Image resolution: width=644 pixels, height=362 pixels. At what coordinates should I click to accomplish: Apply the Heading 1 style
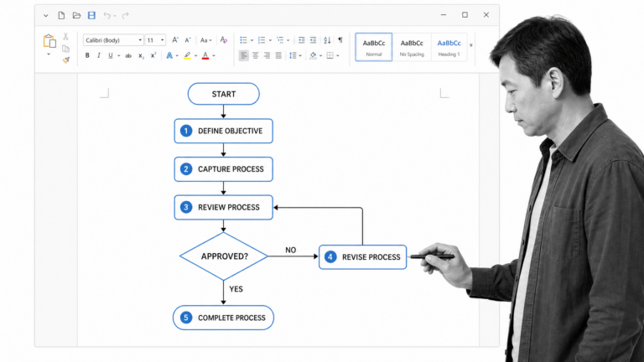[x=449, y=47]
